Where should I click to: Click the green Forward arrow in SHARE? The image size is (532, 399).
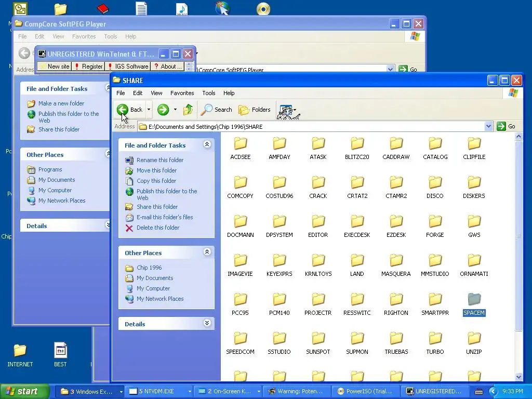[x=163, y=110]
